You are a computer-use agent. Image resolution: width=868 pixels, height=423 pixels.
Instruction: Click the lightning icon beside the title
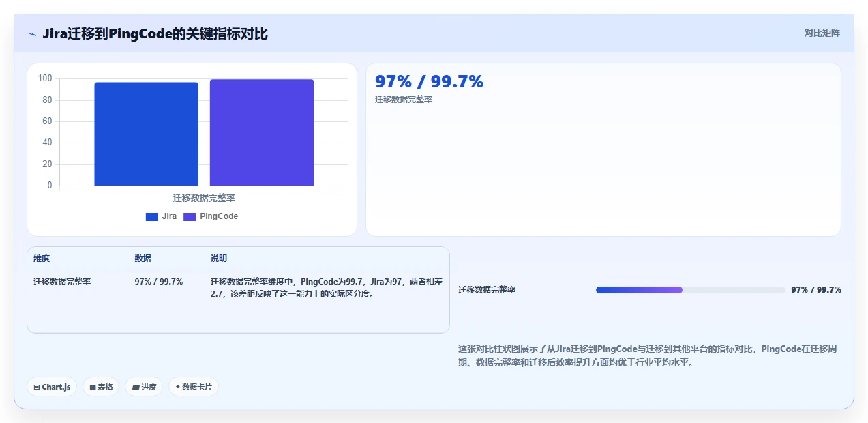coord(32,34)
